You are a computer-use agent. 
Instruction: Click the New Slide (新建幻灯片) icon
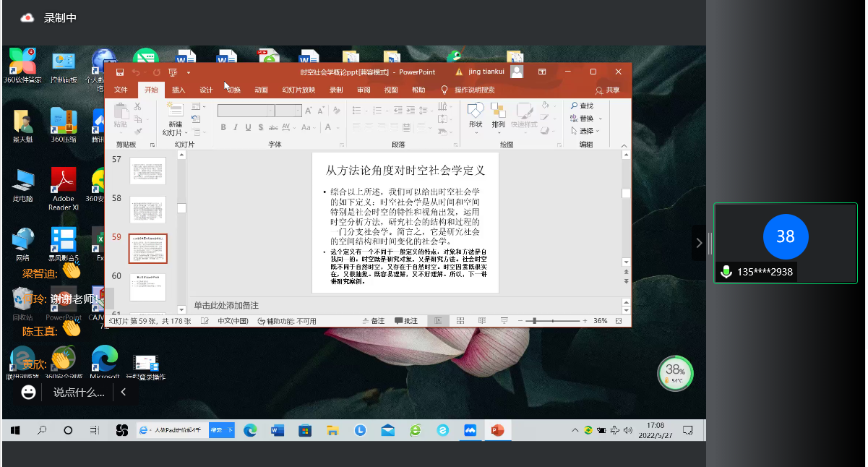click(175, 110)
